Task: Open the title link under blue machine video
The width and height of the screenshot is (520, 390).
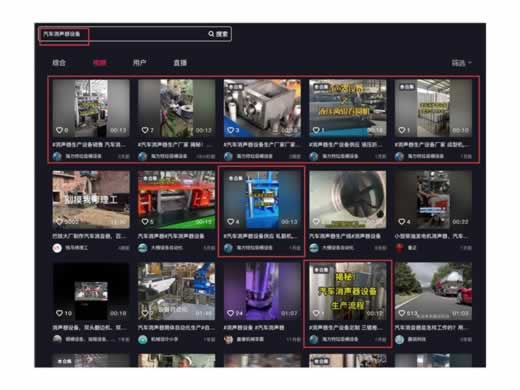Action: click(x=260, y=236)
